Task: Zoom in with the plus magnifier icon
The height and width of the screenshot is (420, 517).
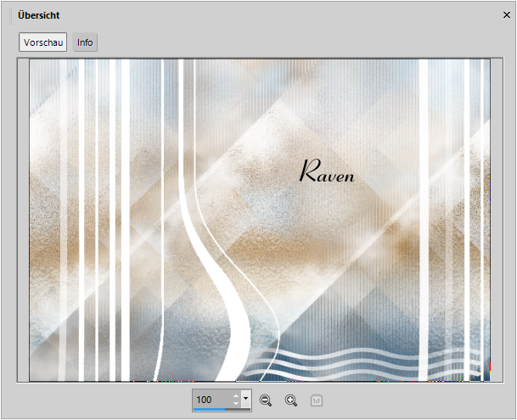Action: point(291,400)
